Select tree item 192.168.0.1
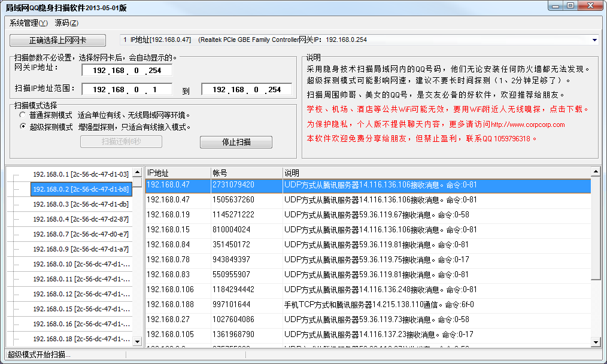 81,174
